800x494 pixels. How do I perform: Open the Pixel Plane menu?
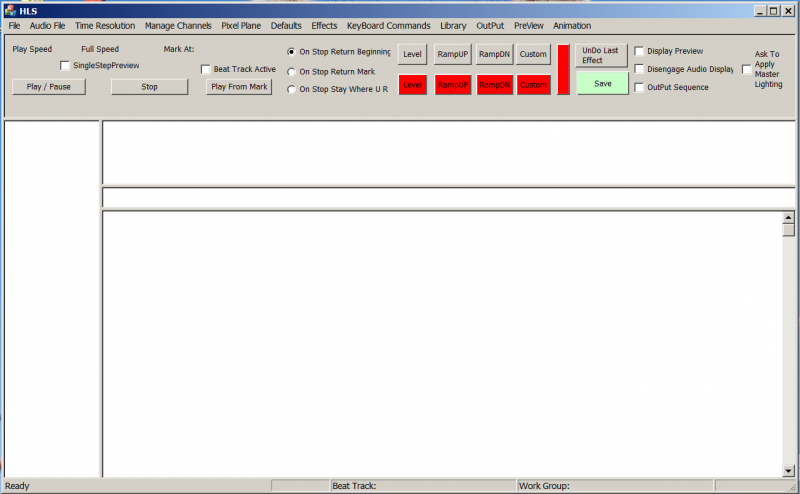[241, 25]
